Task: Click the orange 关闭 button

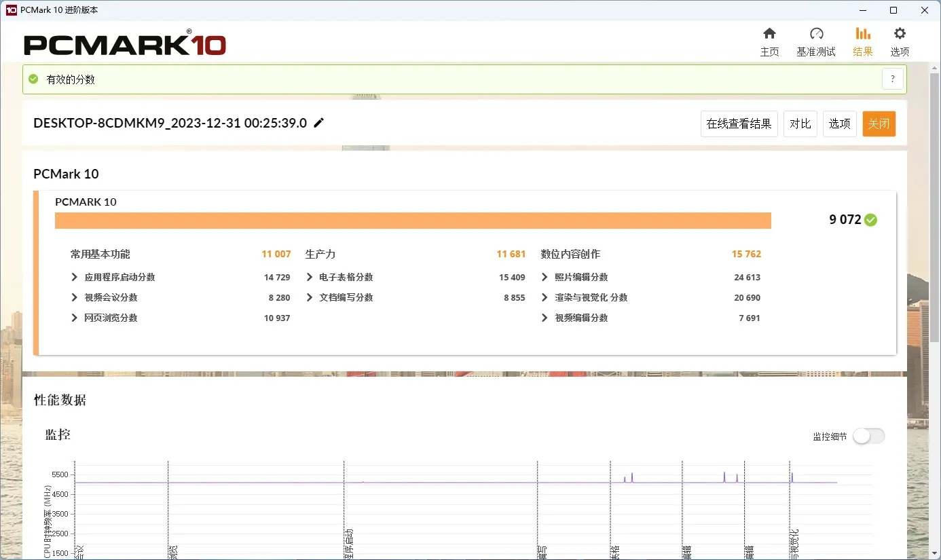Action: (x=879, y=124)
